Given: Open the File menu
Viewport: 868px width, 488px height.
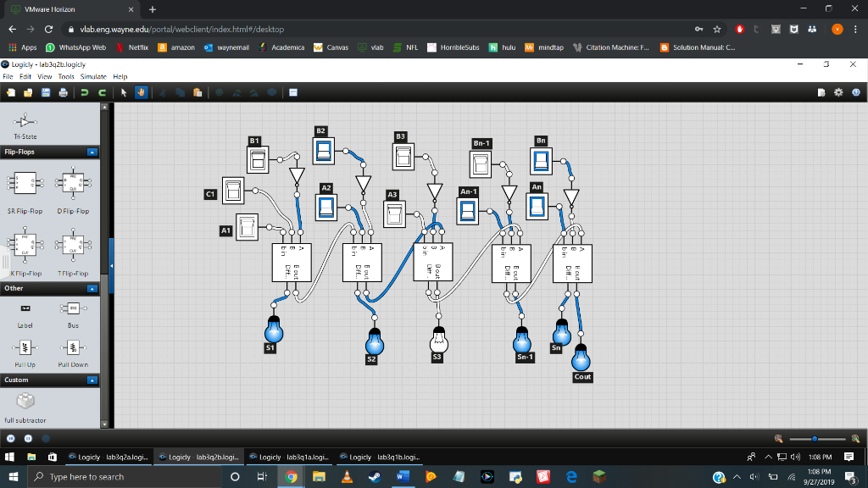Looking at the screenshot, I should tap(8, 76).
